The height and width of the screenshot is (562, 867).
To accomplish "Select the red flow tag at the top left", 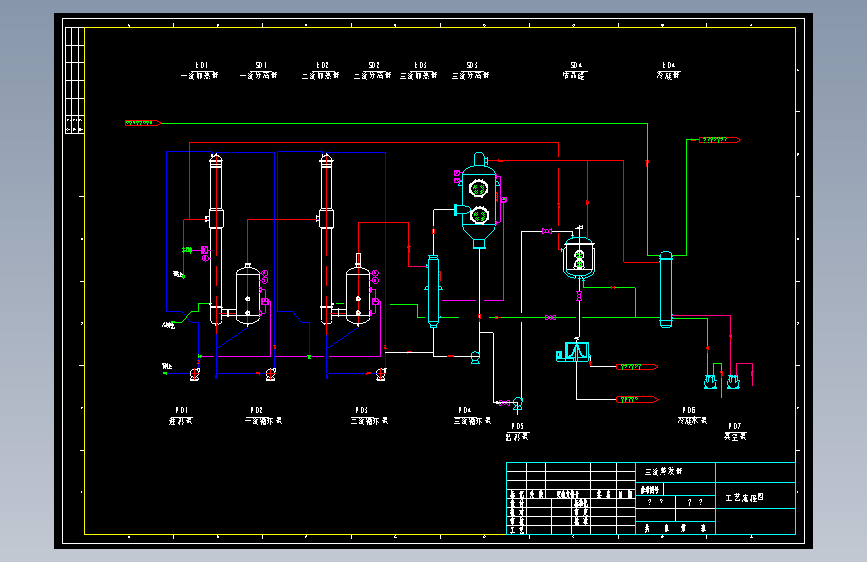I will [x=143, y=123].
